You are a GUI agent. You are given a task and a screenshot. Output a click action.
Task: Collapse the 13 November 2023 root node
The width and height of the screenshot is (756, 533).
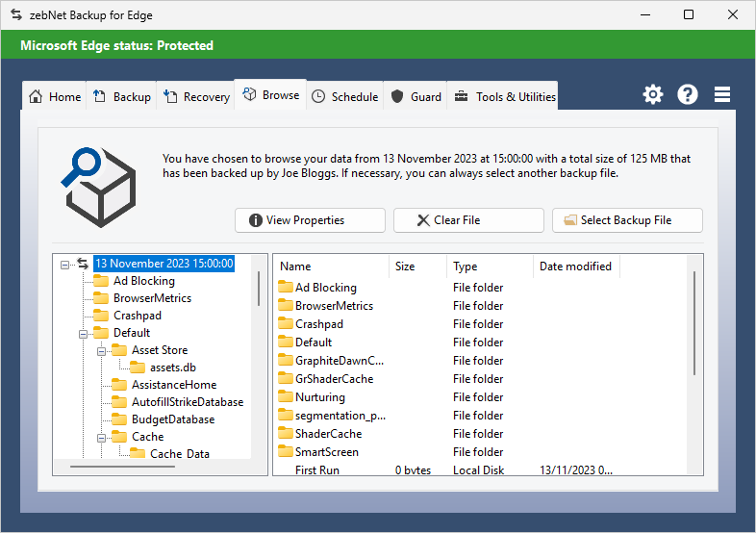(65, 264)
